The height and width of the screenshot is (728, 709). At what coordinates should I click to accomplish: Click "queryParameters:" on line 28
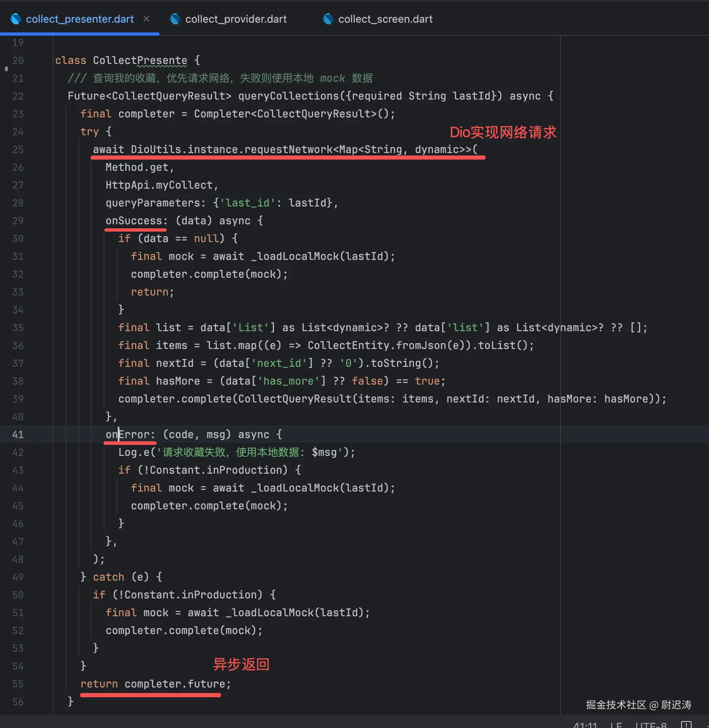coord(156,203)
